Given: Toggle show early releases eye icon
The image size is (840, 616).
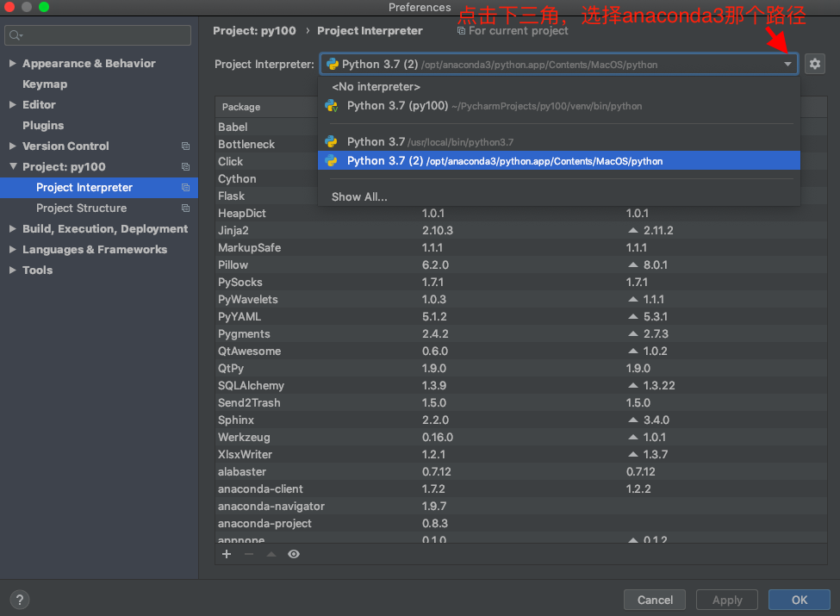Looking at the screenshot, I should pos(294,554).
